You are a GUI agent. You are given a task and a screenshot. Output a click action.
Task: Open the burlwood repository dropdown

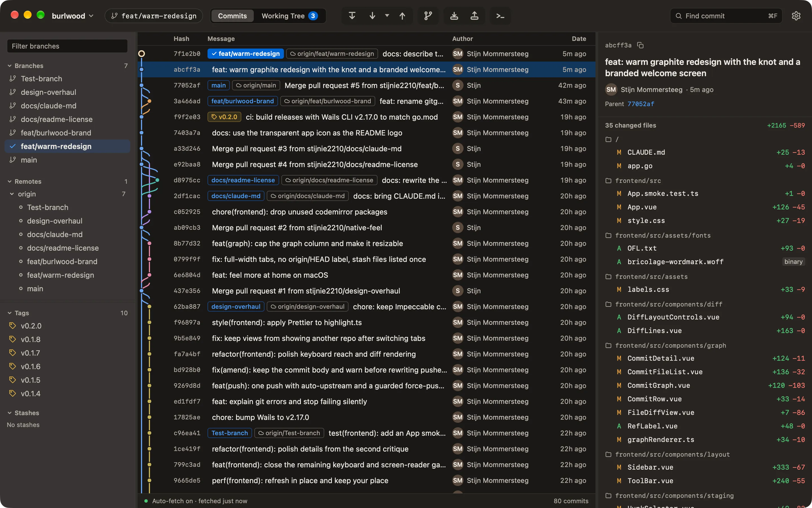point(72,16)
